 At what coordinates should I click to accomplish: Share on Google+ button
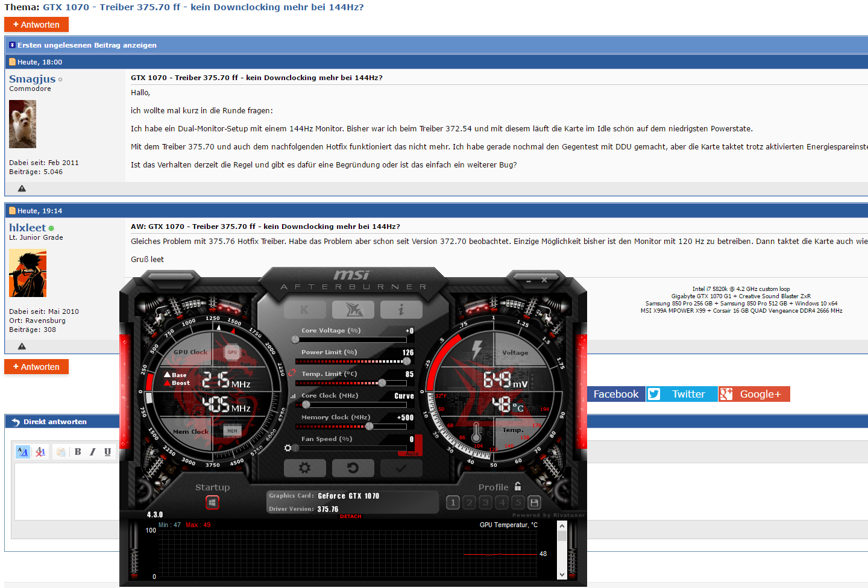[754, 394]
